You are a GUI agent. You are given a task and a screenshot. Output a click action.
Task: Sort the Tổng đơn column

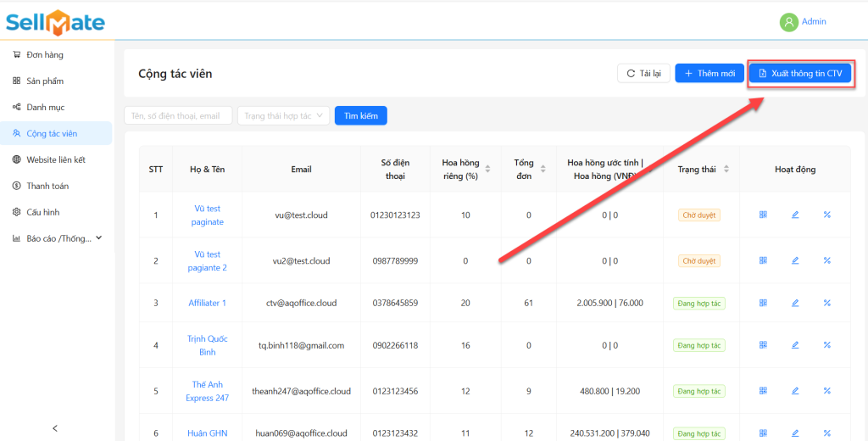542,170
